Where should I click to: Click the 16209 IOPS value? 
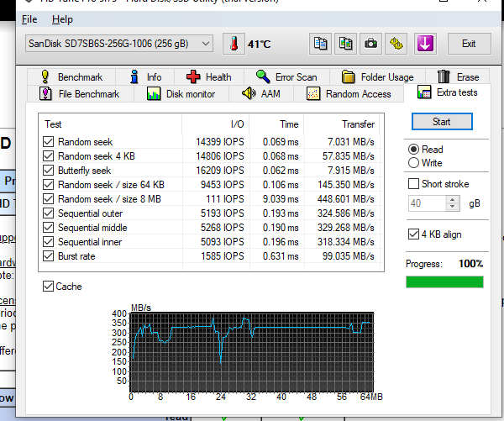click(220, 171)
